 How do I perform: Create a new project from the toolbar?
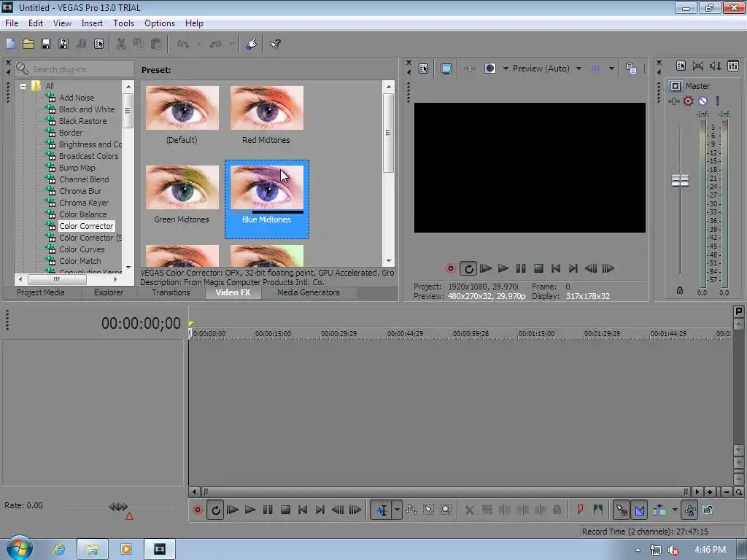[x=10, y=44]
